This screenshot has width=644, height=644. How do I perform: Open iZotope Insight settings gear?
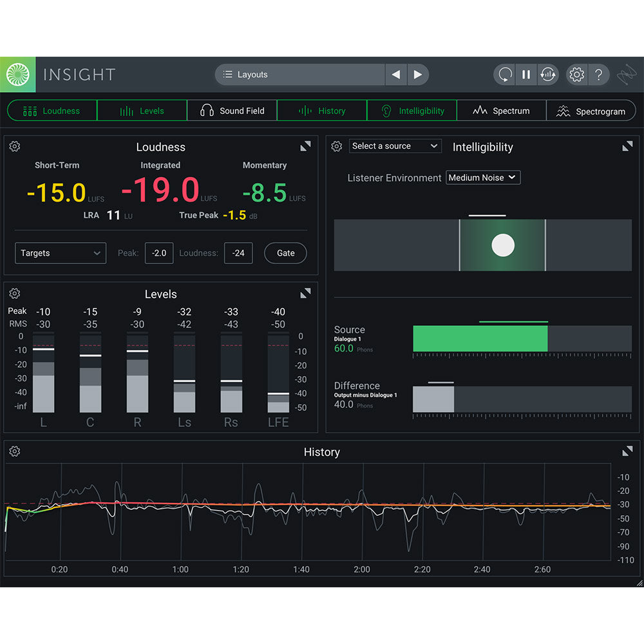pyautogui.click(x=577, y=75)
